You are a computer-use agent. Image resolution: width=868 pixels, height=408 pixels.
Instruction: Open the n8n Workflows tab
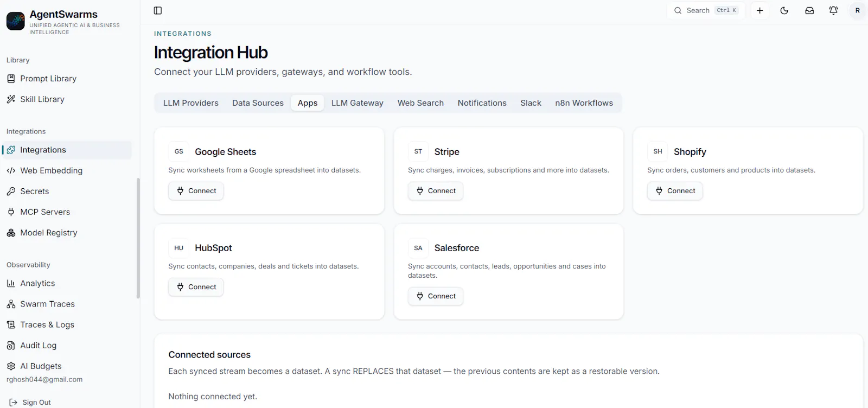click(584, 103)
